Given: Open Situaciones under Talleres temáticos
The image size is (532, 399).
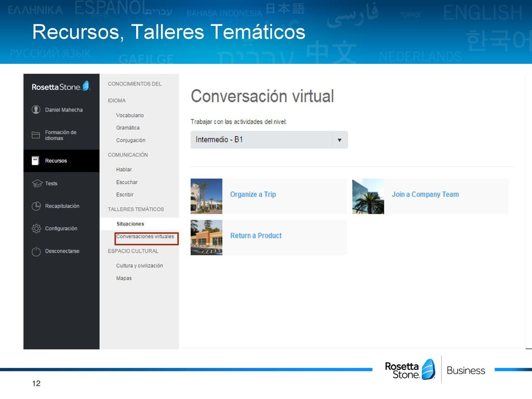Looking at the screenshot, I should 139,224.
